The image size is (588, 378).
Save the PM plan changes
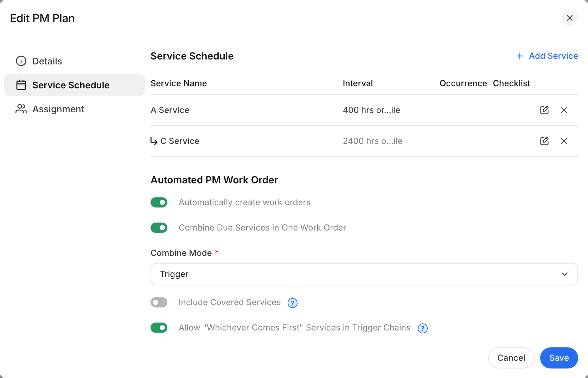(559, 358)
